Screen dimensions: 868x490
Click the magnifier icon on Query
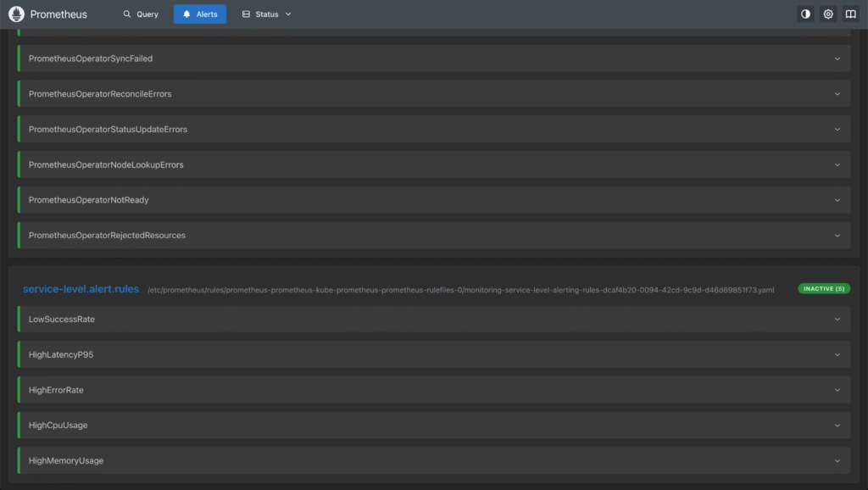point(127,14)
